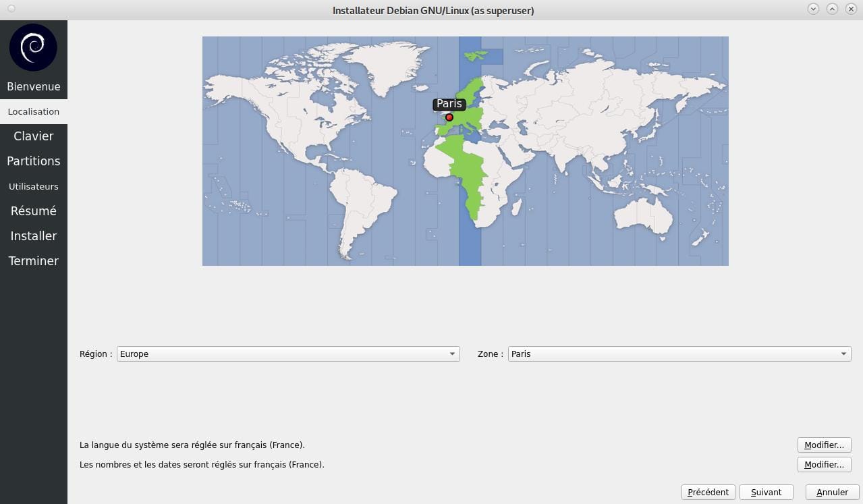Select the Localisation step in sidebar
The width and height of the screenshot is (863, 504).
34,111
